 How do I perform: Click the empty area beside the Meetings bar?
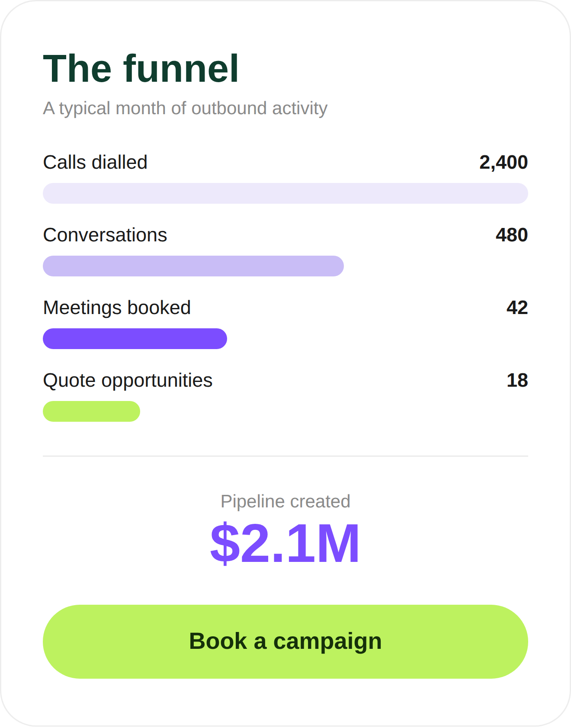click(x=378, y=339)
